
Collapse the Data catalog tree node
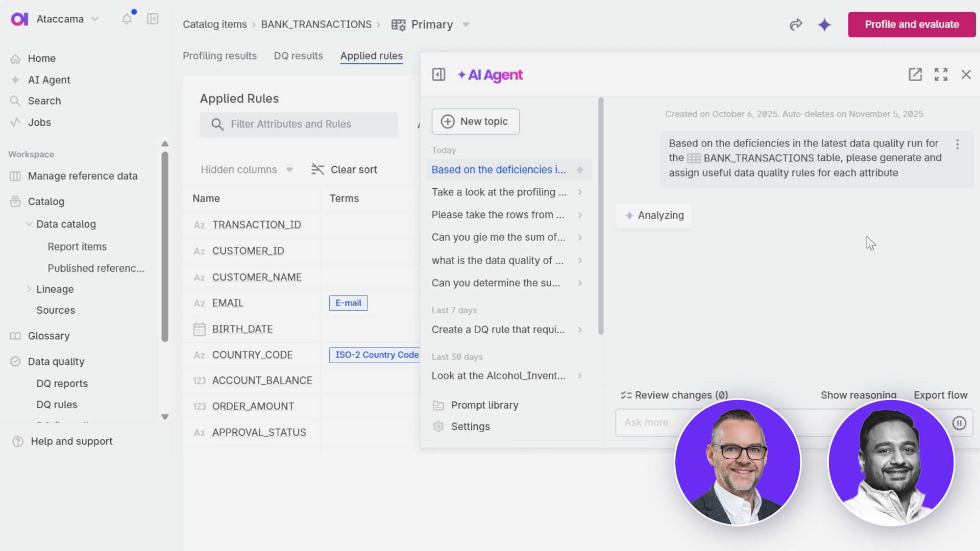(29, 224)
